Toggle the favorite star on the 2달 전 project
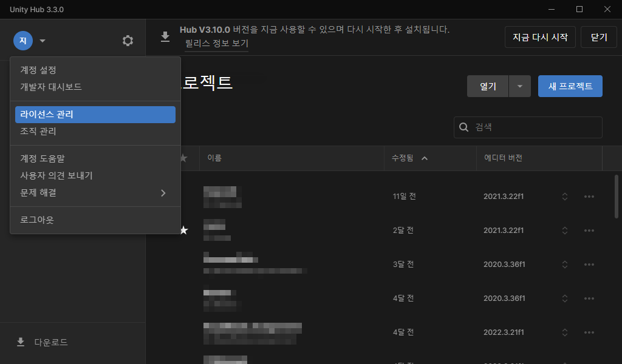This screenshot has height=364, width=622. pyautogui.click(x=183, y=230)
